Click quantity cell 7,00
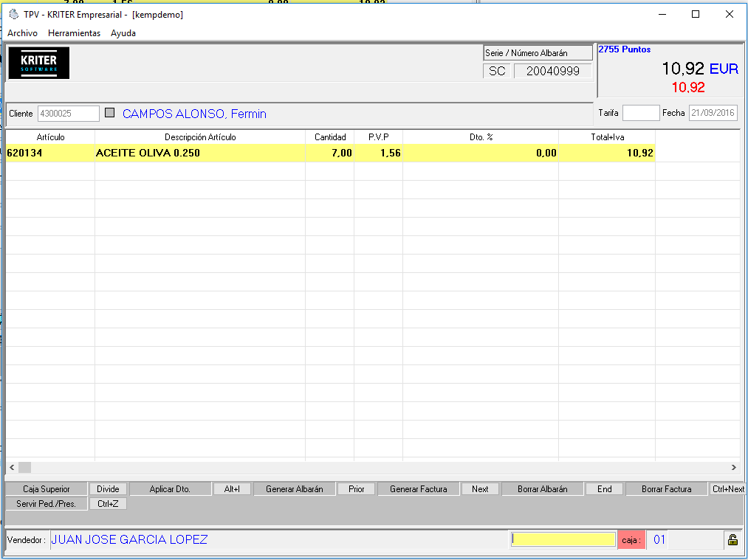This screenshot has height=560, width=748. coord(329,153)
